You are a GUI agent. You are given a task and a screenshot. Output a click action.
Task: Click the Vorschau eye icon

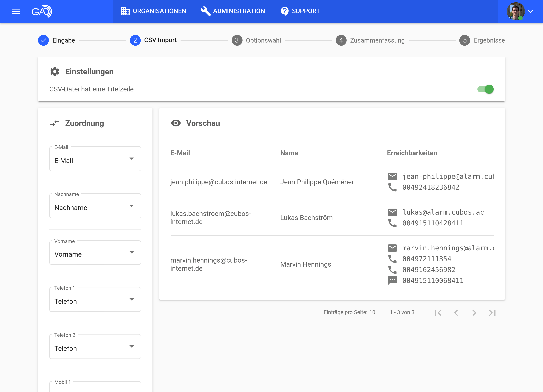175,123
